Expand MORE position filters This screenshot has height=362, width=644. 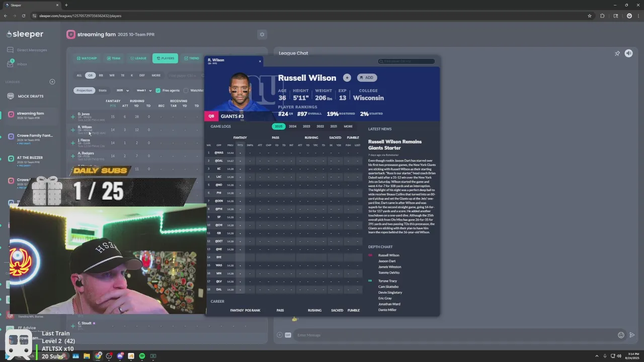pyautogui.click(x=156, y=75)
